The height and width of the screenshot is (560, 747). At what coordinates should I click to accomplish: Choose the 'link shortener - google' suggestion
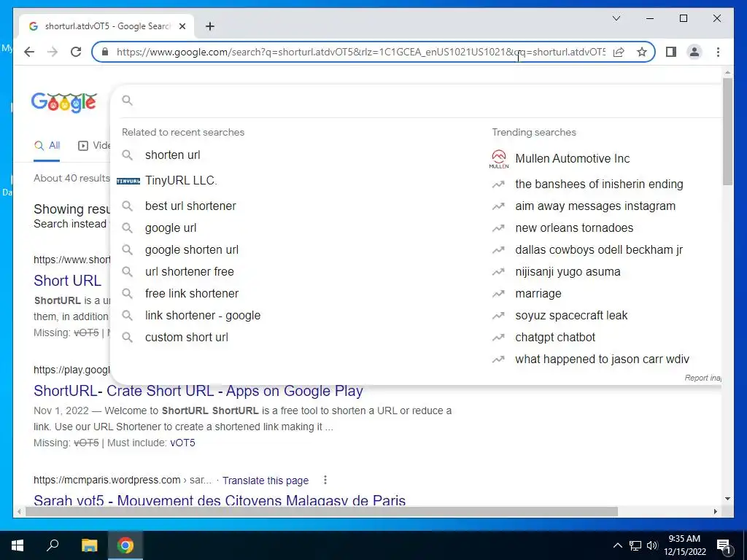pos(203,315)
